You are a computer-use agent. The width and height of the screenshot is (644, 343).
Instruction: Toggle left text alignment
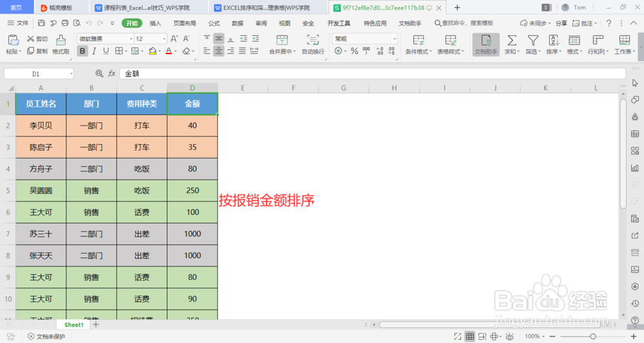coord(207,51)
